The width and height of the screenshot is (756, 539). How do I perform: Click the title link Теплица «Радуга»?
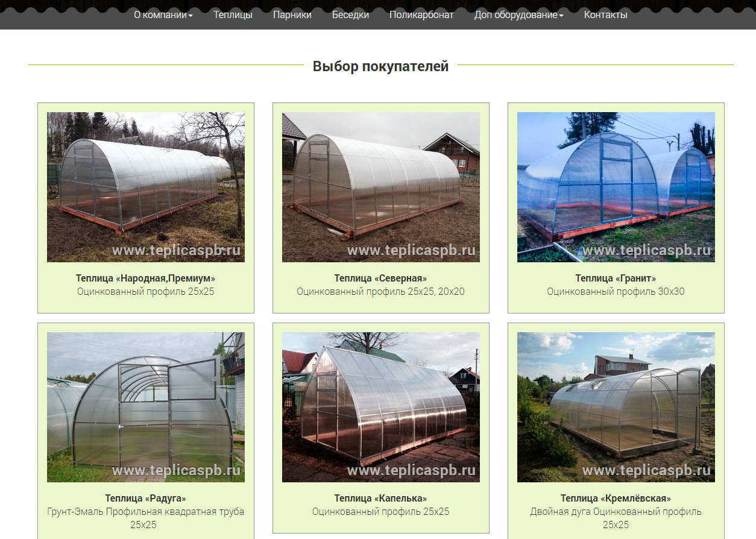[146, 499]
